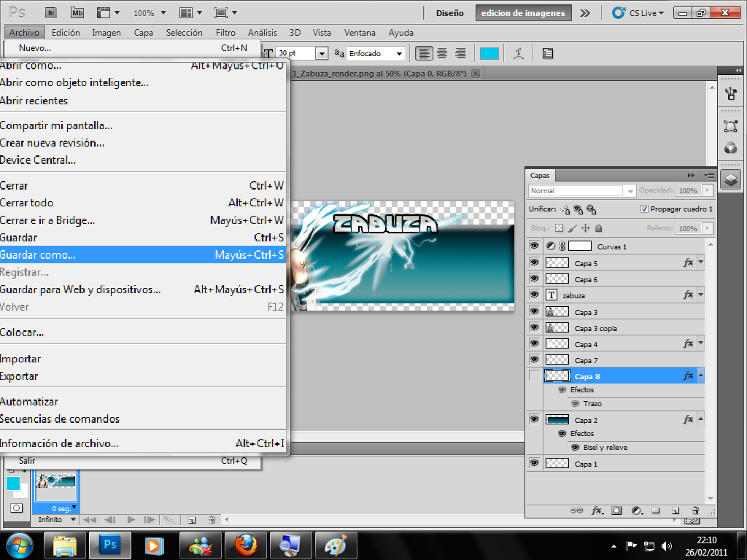Hide the Capa 3 copia layer

pyautogui.click(x=535, y=327)
